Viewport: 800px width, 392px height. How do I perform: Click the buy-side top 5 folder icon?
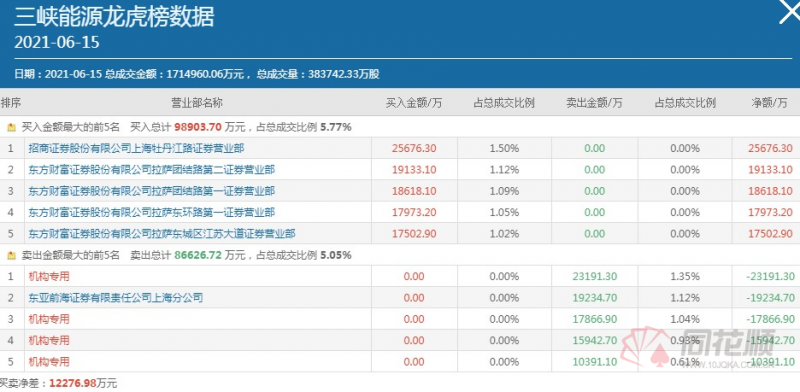12,128
